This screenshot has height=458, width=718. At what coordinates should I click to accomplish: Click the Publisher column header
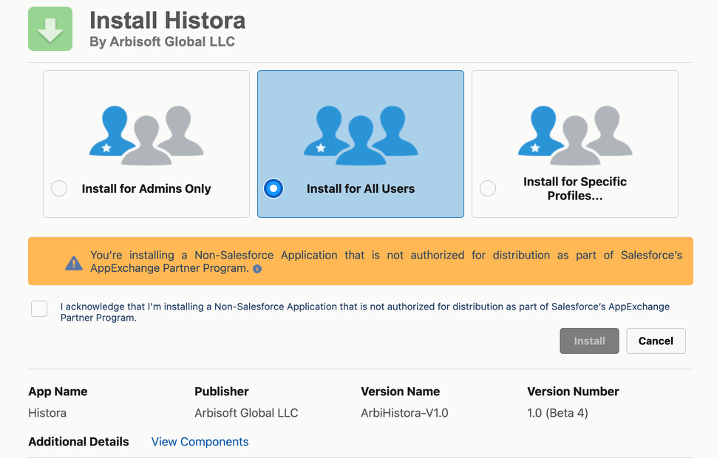coord(222,392)
